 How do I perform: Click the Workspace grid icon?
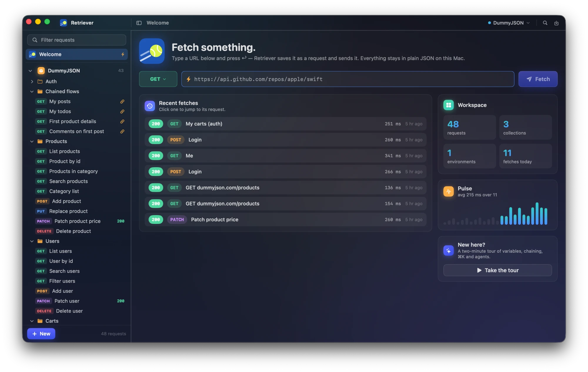(x=448, y=105)
